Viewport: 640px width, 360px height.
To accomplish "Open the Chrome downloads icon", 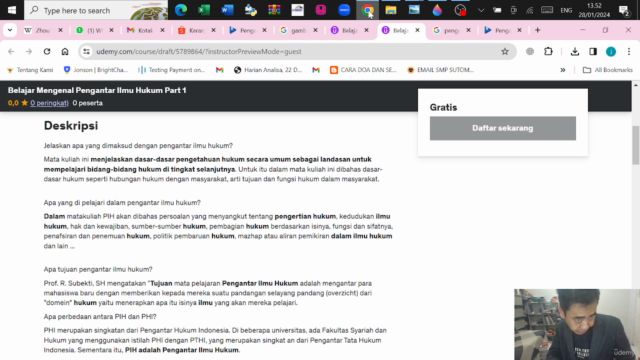I will (575, 51).
